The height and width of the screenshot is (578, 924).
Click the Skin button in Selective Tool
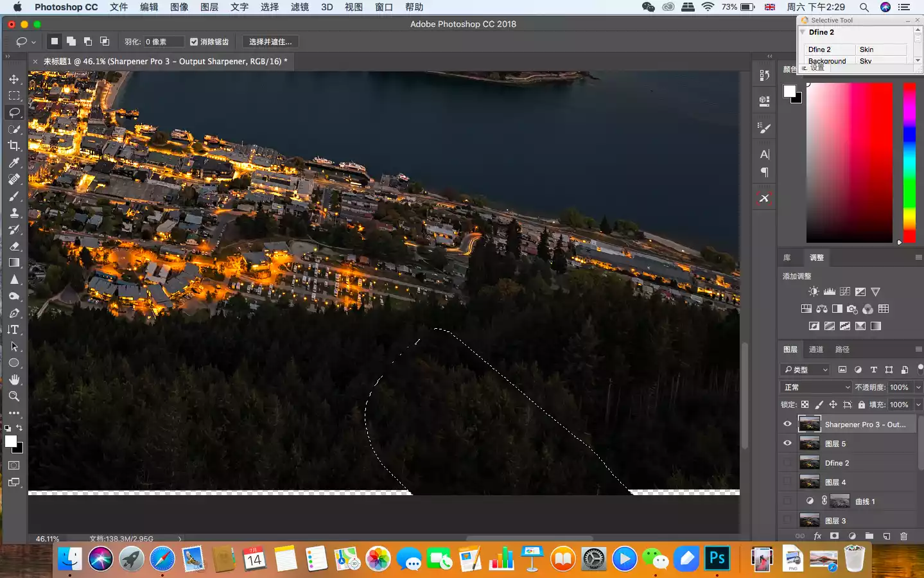(x=880, y=49)
